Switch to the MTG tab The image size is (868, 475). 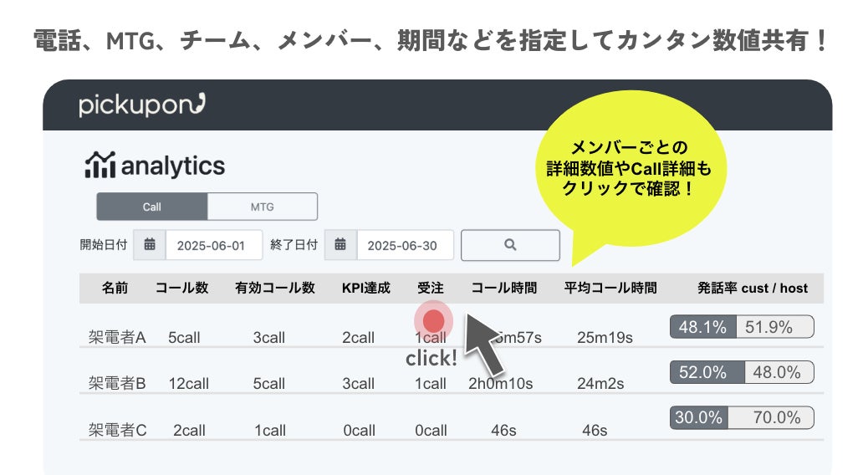(x=262, y=207)
